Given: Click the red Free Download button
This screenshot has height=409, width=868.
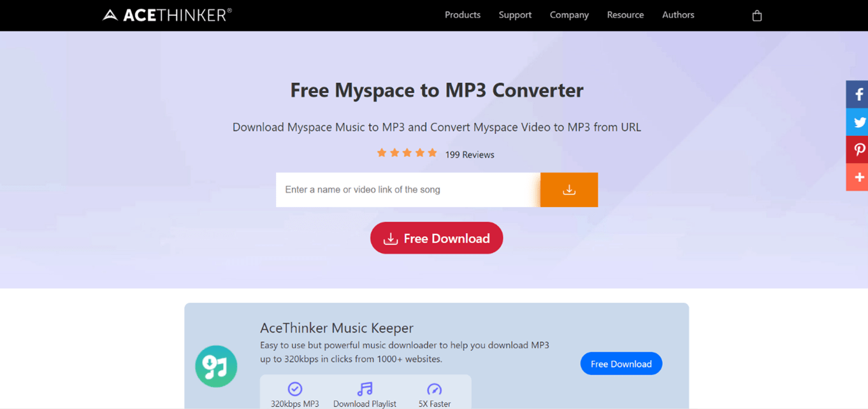Looking at the screenshot, I should click(437, 238).
